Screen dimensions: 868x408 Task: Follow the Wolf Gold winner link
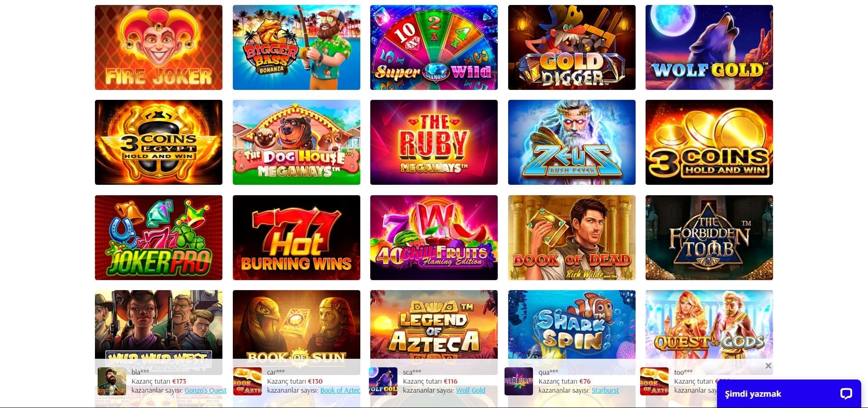click(471, 390)
